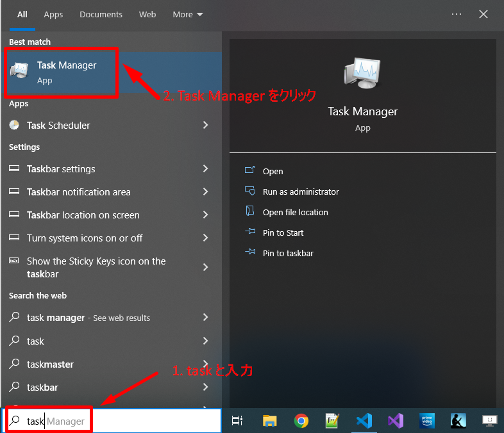The image size is (504, 433).
Task: Click the Taskbar location on screen icon
Action: point(14,215)
